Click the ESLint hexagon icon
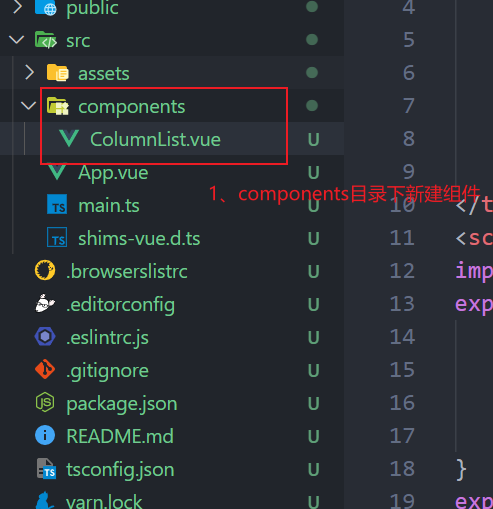 [x=45, y=336]
